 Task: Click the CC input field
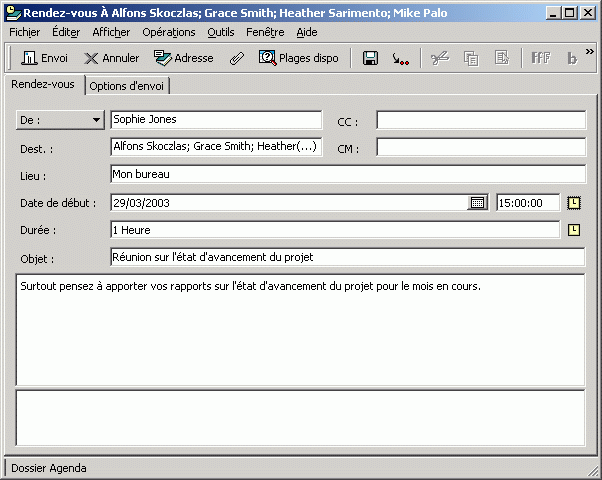481,120
